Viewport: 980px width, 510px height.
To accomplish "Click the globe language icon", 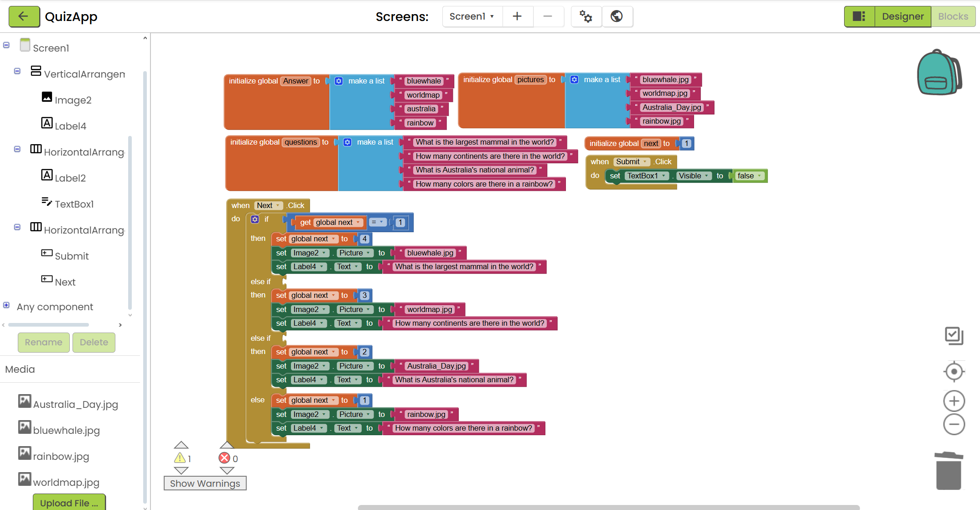I will [617, 17].
